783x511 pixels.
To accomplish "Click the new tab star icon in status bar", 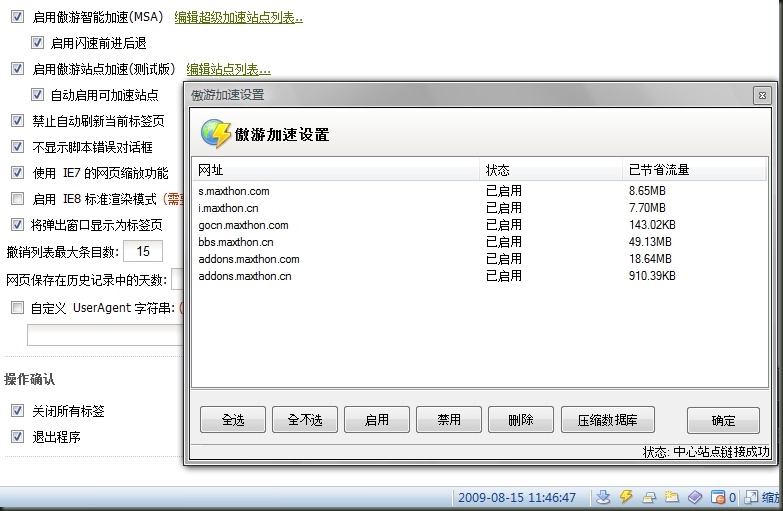I will [x=672, y=497].
